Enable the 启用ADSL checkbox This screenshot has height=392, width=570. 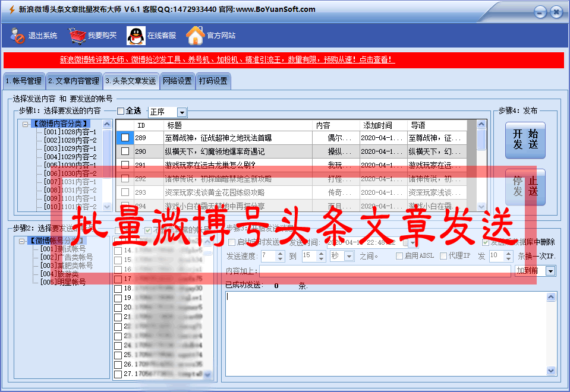click(x=399, y=256)
